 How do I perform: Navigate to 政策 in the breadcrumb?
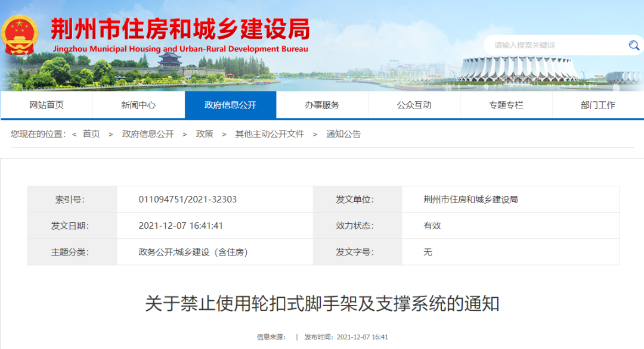coord(205,134)
